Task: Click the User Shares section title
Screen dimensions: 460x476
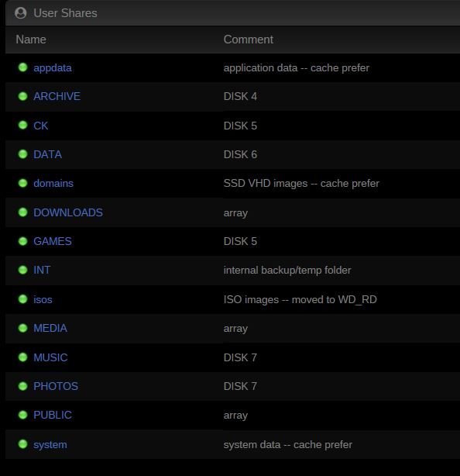Action: coord(65,13)
